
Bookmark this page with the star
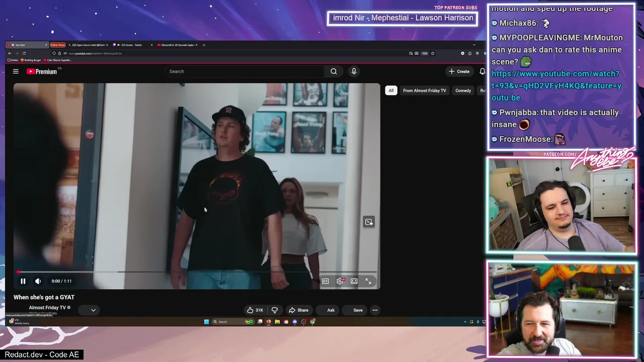432,53
